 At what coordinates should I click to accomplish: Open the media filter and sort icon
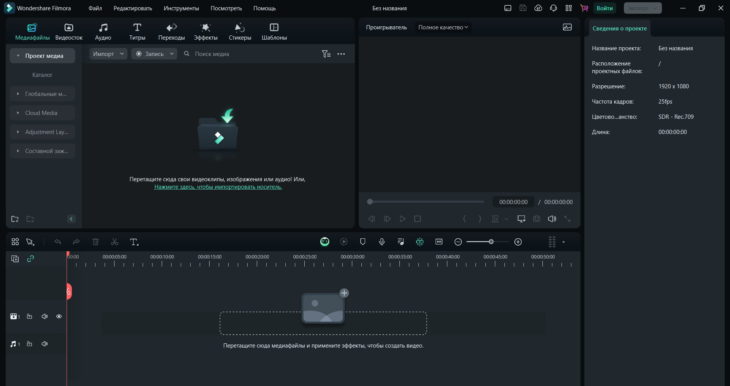(326, 54)
